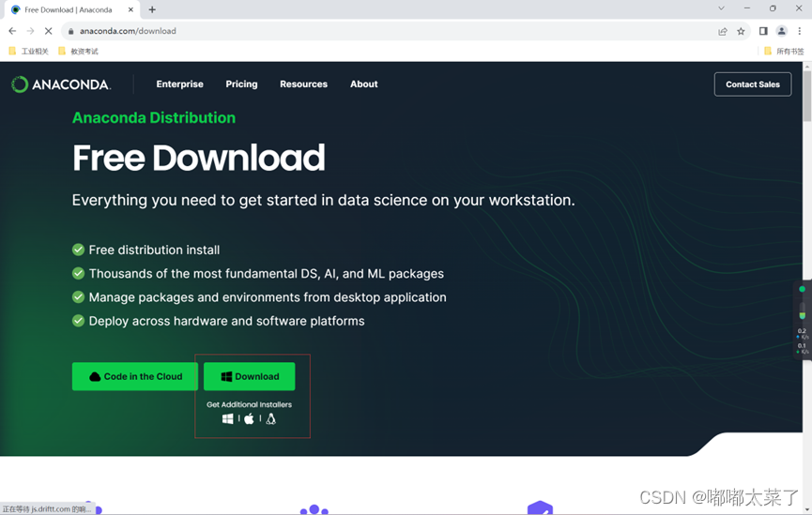Open a new tab with plus button
Viewport: 812px width, 515px height.
(152, 9)
